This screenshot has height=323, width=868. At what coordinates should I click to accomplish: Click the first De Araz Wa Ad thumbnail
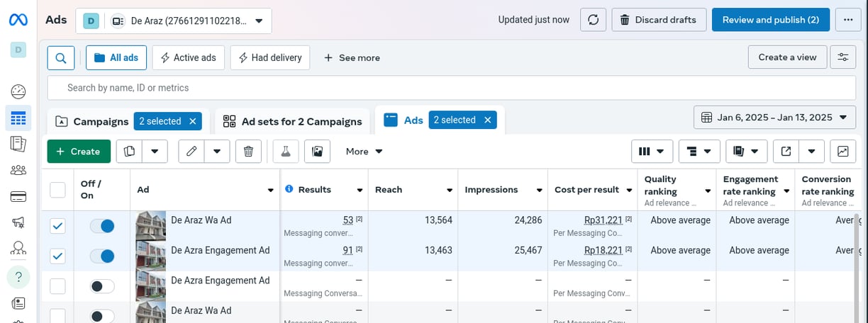coord(150,226)
